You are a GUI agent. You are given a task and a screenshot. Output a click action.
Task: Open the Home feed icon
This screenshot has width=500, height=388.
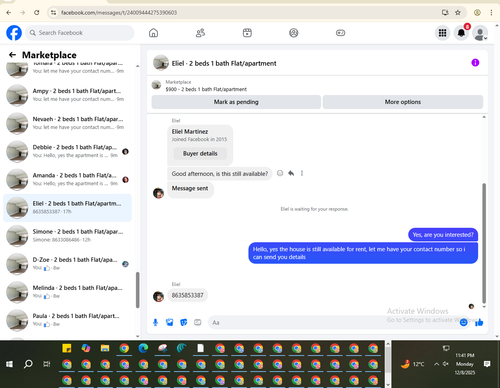point(153,33)
